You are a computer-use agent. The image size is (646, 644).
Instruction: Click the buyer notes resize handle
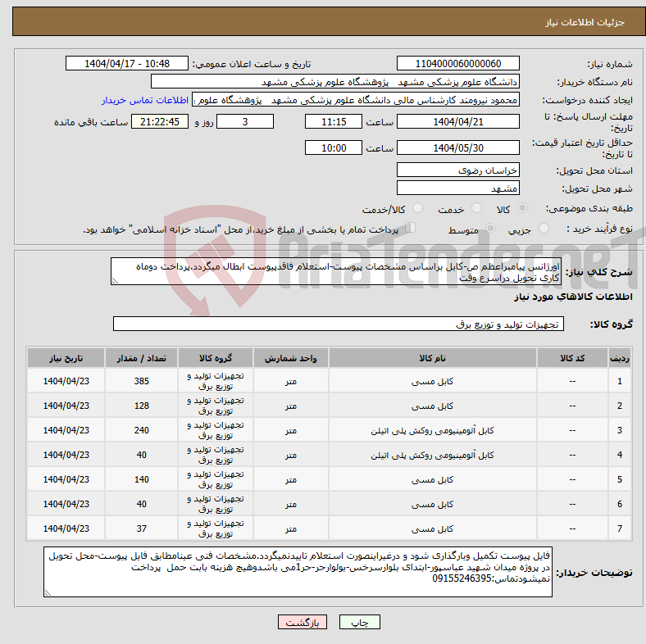tap(48, 593)
